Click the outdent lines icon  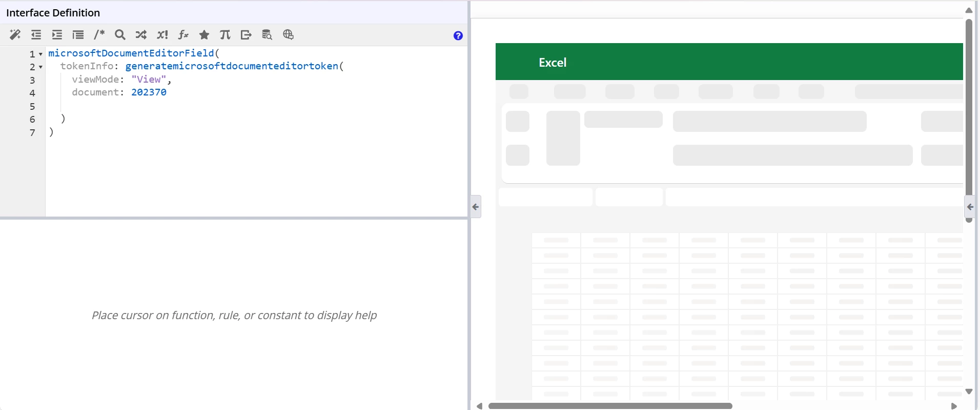pos(36,35)
